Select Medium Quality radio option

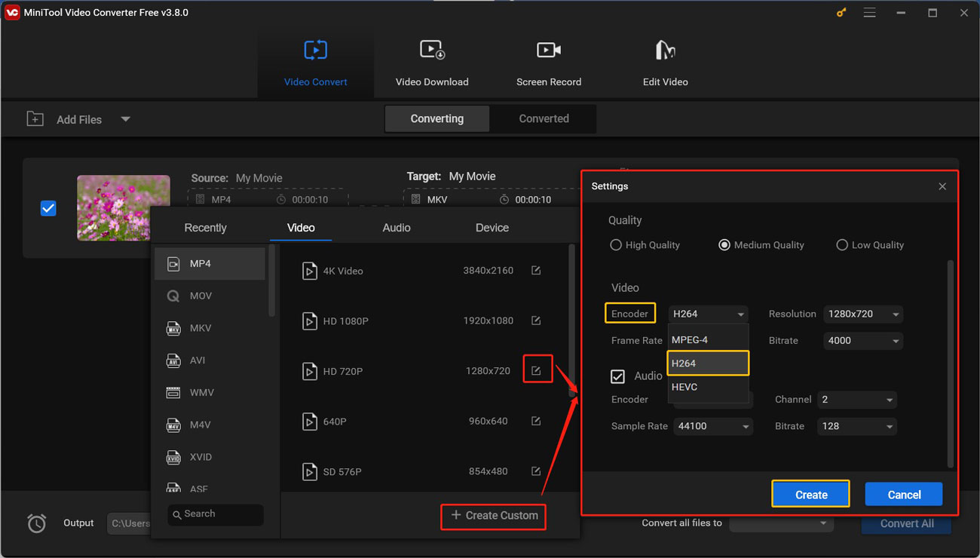(724, 245)
